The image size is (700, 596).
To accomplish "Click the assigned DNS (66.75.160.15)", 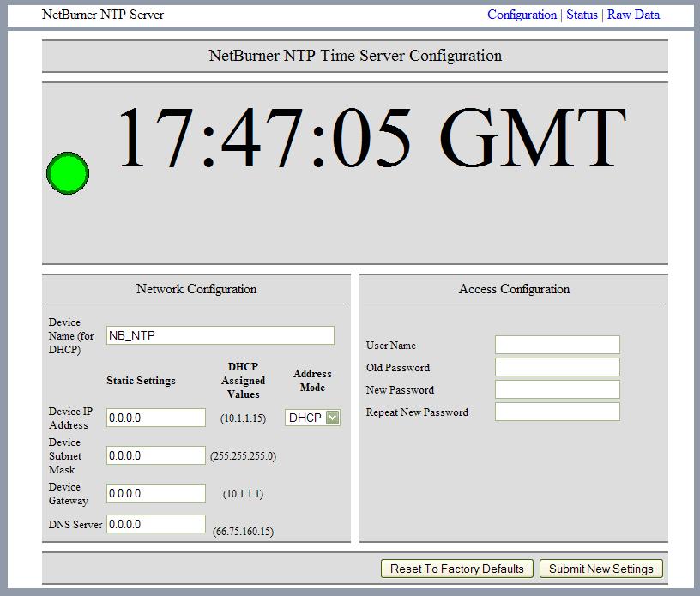I will click(244, 532).
